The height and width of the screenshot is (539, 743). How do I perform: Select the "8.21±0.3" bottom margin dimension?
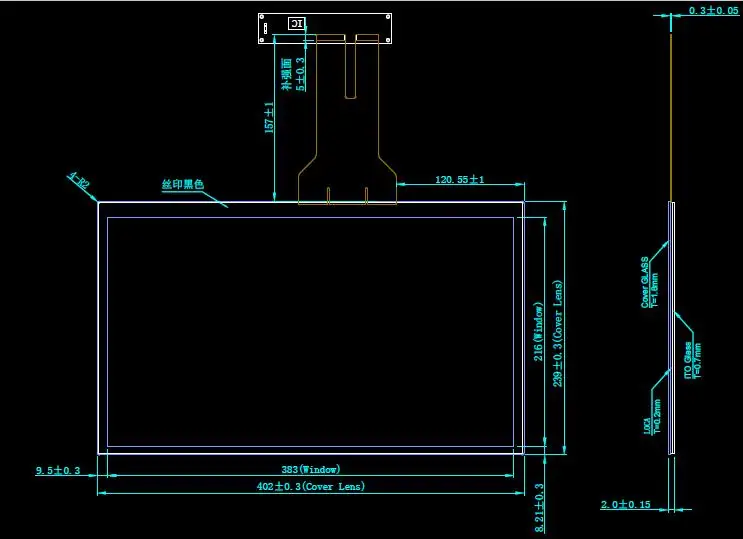pos(539,508)
